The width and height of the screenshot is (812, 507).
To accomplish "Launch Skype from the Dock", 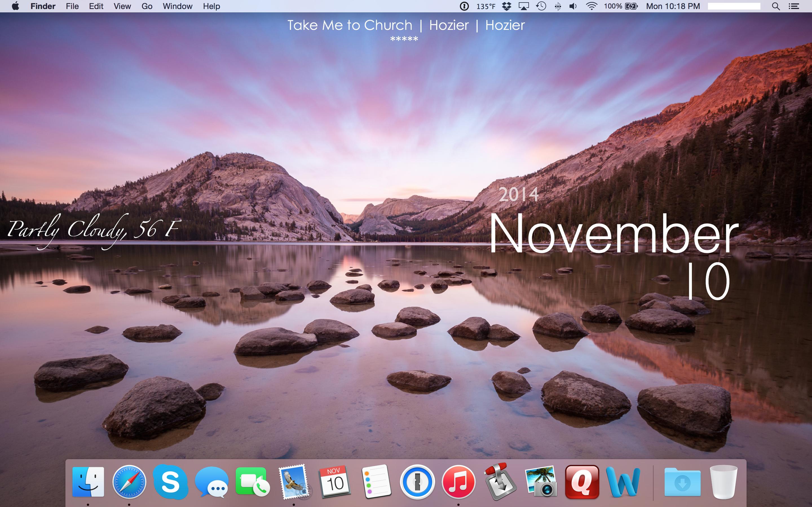I will pyautogui.click(x=170, y=482).
